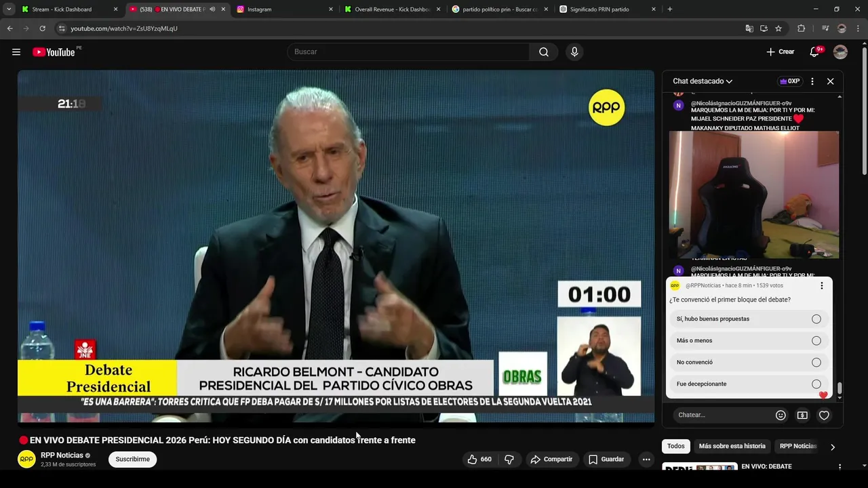Click the Suscribirme button
868x488 pixels.
(132, 460)
